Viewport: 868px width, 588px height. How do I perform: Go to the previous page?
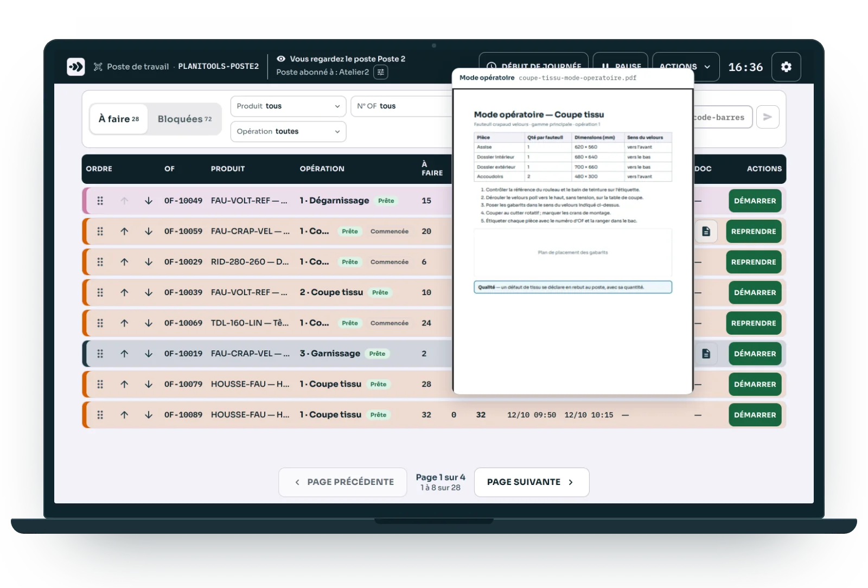pyautogui.click(x=343, y=482)
